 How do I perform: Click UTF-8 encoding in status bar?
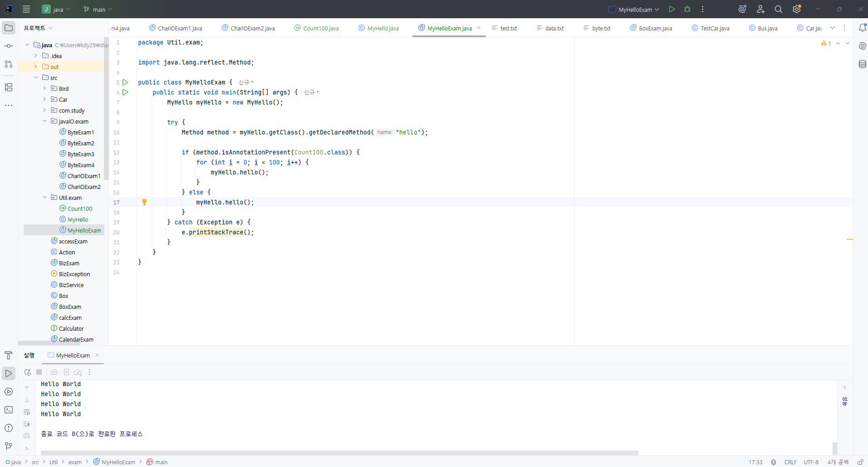tap(811, 462)
